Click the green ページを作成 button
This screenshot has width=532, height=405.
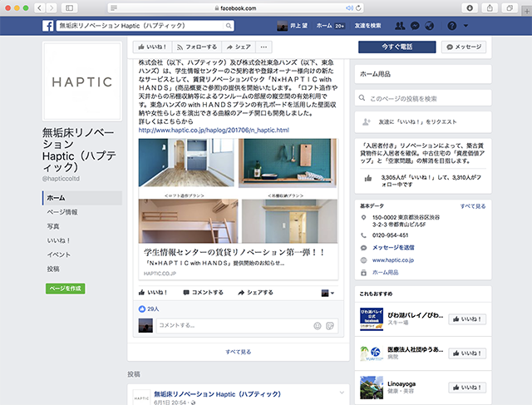coord(66,289)
